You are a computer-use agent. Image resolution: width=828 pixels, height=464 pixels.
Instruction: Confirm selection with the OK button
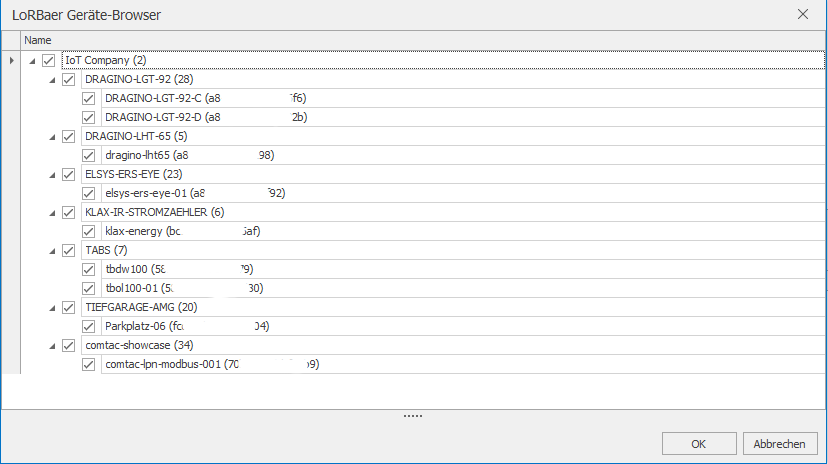tap(699, 444)
